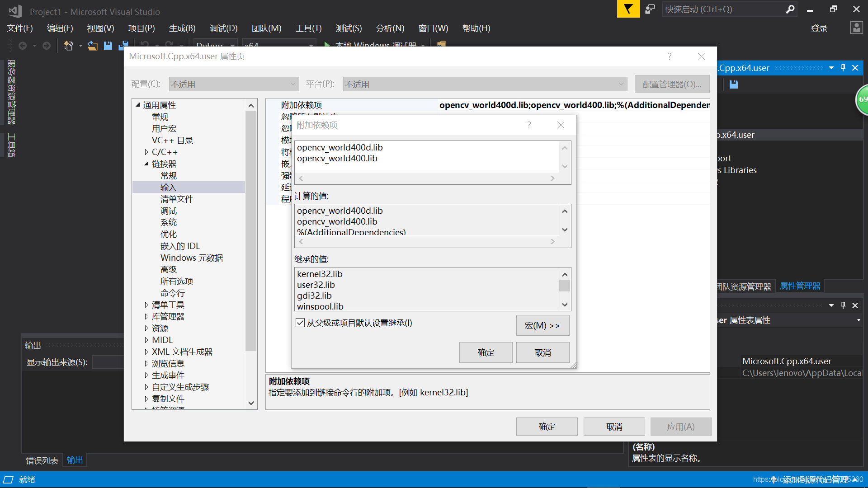Select the 输入 item under 链接器
The height and width of the screenshot is (488, 868).
pos(168,187)
